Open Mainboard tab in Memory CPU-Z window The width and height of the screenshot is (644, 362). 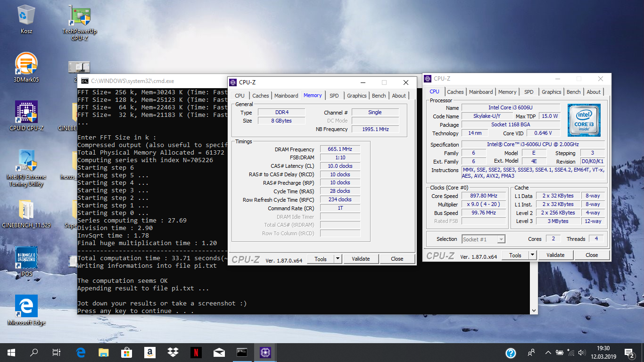286,96
